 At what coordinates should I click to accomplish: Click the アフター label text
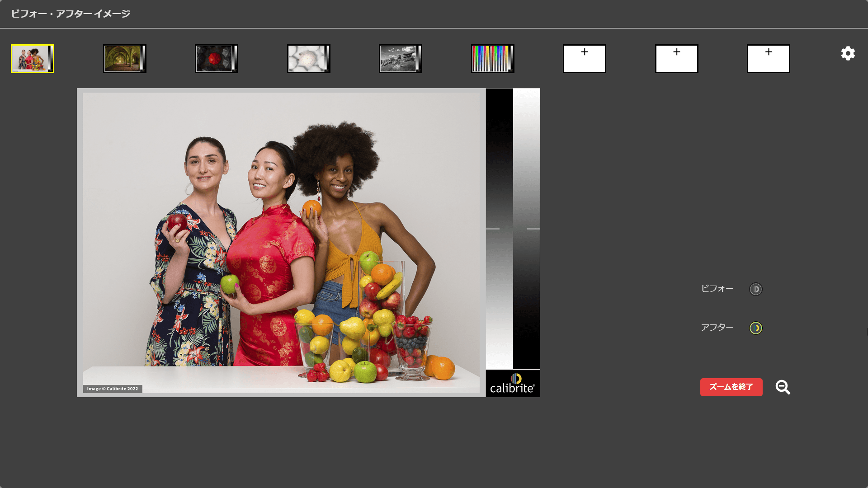click(717, 328)
